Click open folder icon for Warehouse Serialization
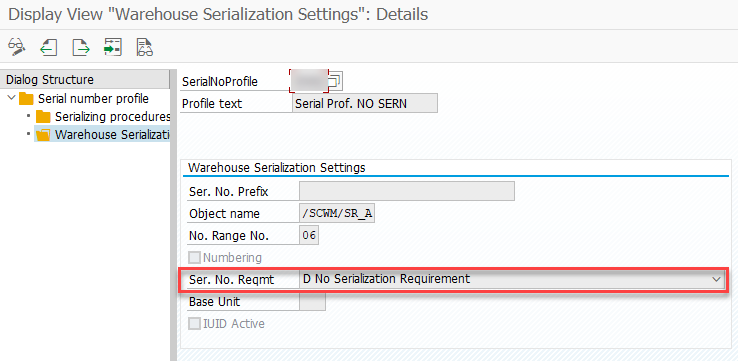This screenshot has width=738, height=361. click(x=43, y=135)
